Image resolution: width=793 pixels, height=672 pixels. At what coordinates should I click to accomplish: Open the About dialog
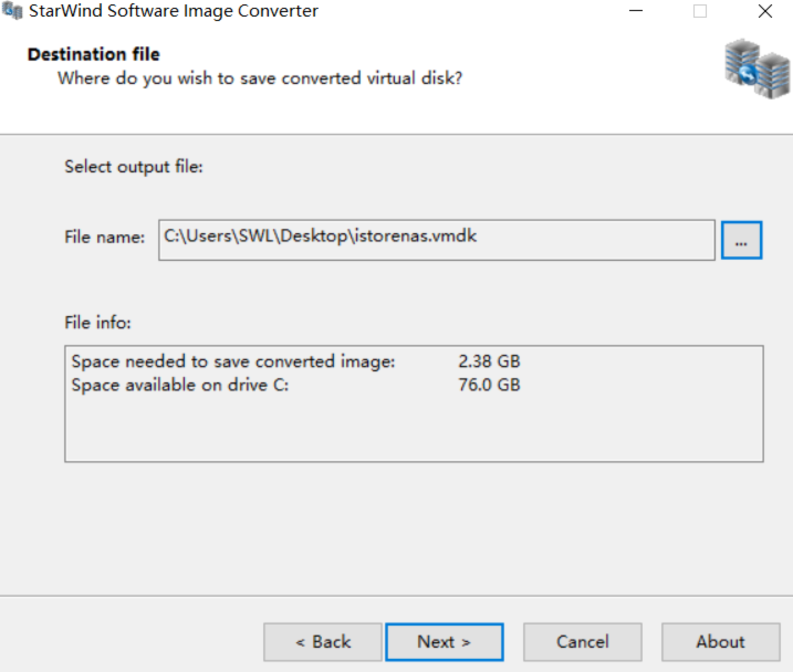point(720,642)
